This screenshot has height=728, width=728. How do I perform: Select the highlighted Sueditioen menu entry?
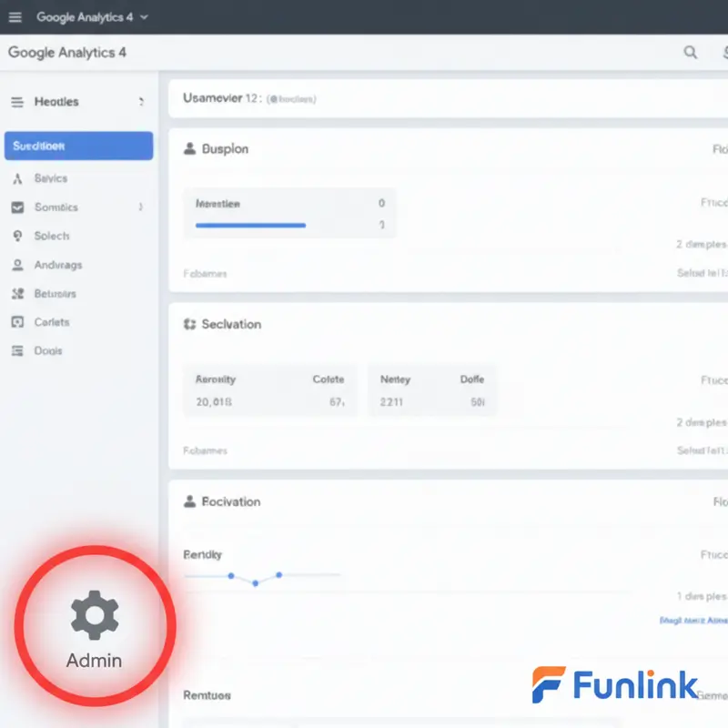[78, 146]
